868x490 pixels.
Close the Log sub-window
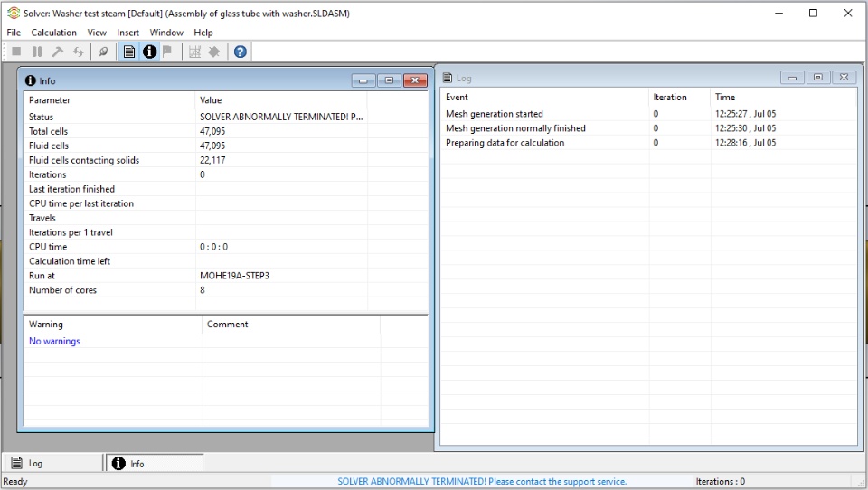[844, 78]
